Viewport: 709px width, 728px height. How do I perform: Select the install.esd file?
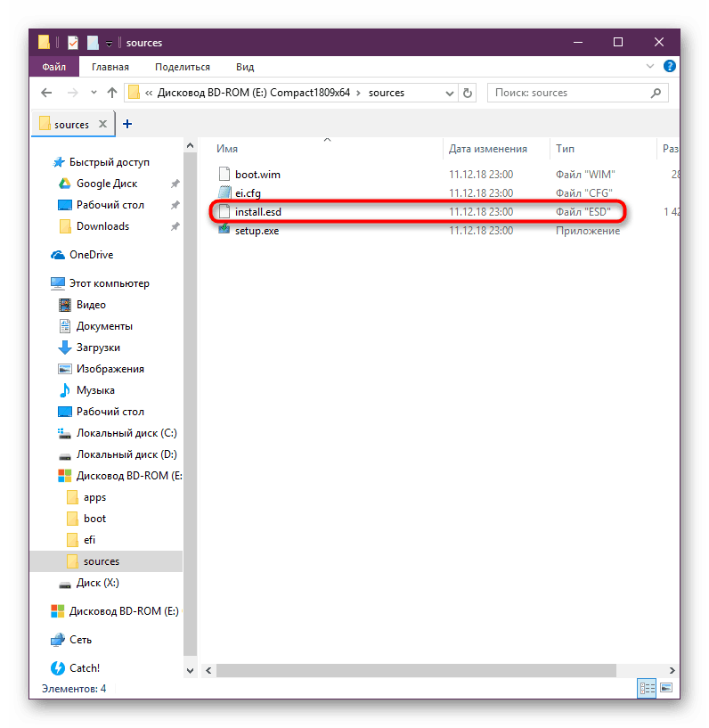[x=258, y=212]
